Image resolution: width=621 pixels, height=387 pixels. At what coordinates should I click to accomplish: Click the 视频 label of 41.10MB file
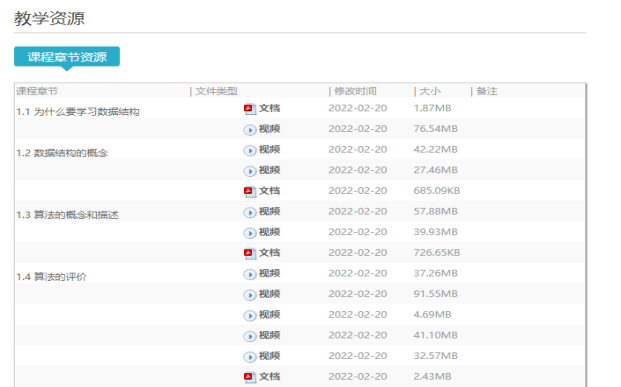coord(269,336)
